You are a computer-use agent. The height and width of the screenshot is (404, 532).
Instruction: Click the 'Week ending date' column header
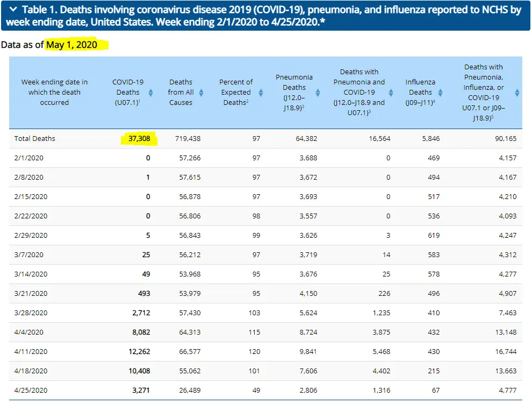(x=54, y=92)
